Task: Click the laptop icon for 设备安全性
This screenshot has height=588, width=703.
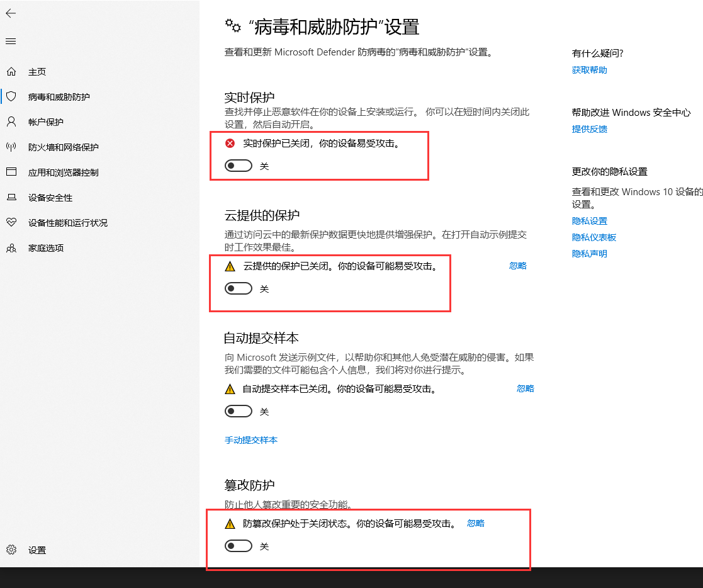Action: [11, 197]
